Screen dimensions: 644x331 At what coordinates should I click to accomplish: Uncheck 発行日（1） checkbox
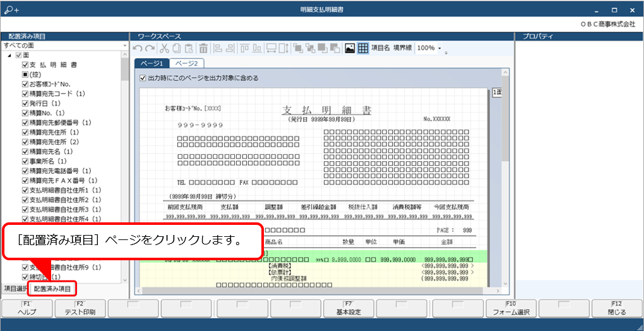point(25,104)
